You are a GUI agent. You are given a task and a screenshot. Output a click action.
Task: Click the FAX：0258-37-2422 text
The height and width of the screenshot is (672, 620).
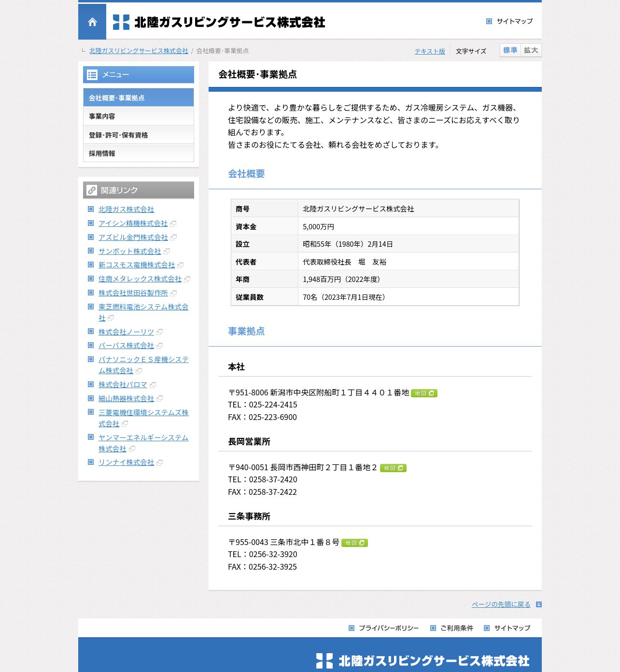tap(262, 492)
